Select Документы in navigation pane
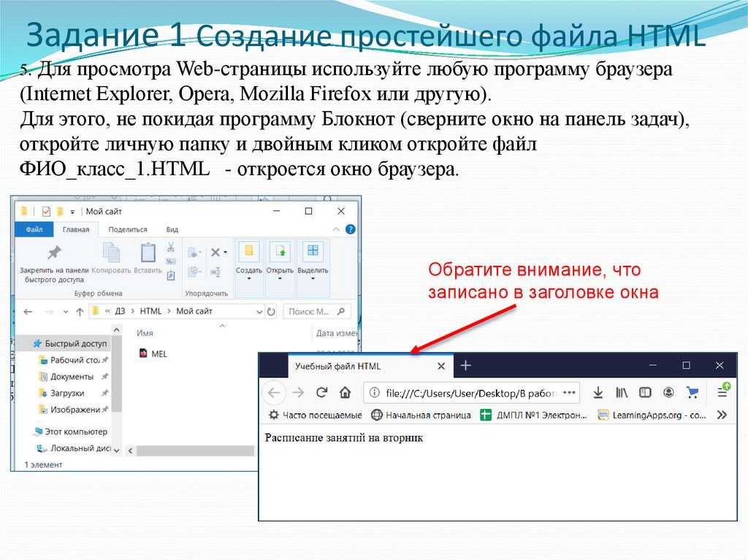Image resolution: width=748 pixels, height=560 pixels. tap(66, 377)
